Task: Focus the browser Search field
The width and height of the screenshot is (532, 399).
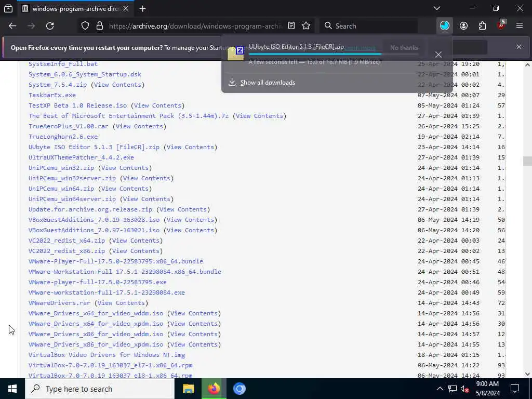Action: [369, 26]
